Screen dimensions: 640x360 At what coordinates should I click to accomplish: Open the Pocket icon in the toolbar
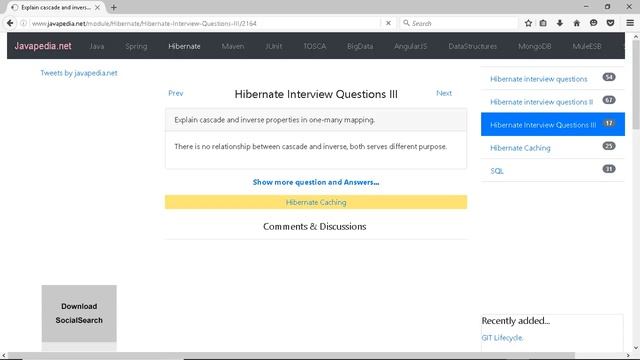tap(610, 23)
